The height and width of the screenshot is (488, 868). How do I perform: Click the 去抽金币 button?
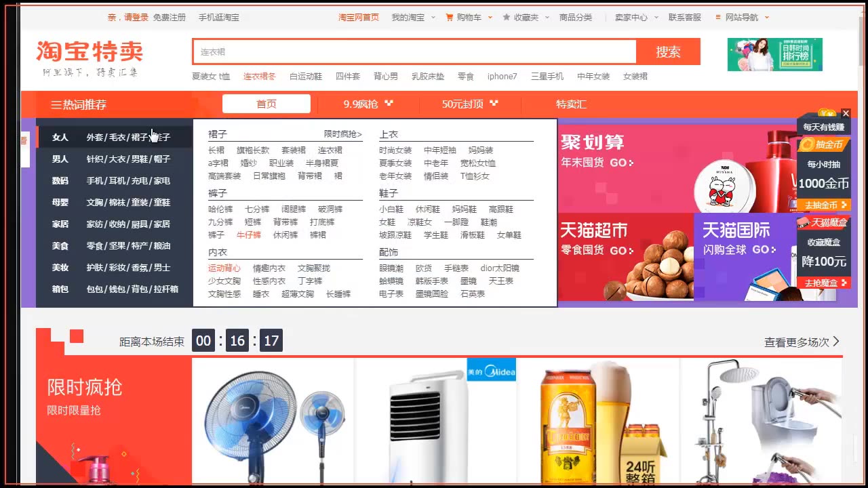point(824,205)
